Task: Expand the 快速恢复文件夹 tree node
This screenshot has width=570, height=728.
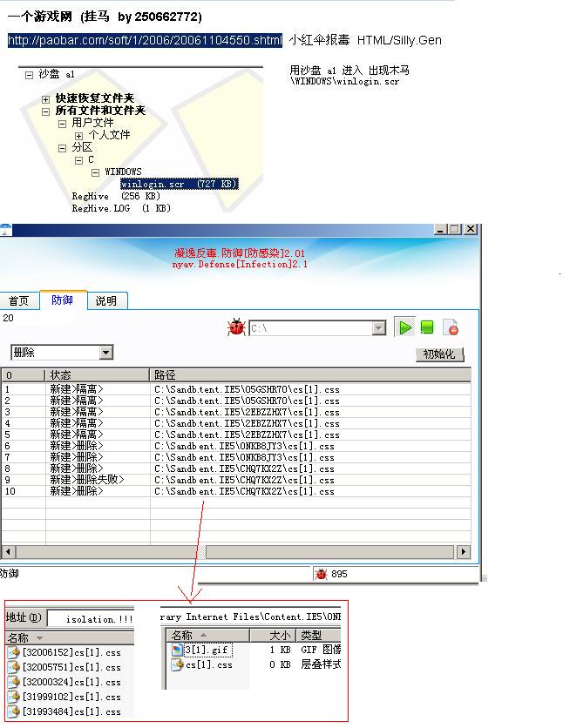Action: pyautogui.click(x=46, y=99)
